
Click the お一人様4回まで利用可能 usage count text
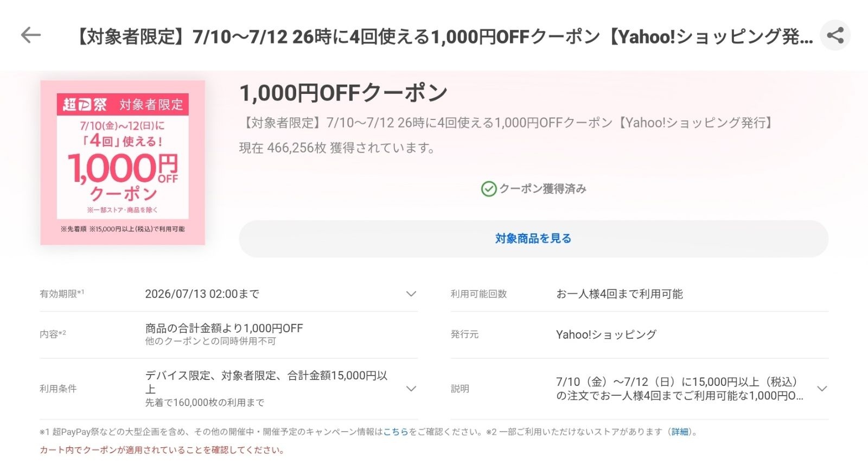pos(620,294)
